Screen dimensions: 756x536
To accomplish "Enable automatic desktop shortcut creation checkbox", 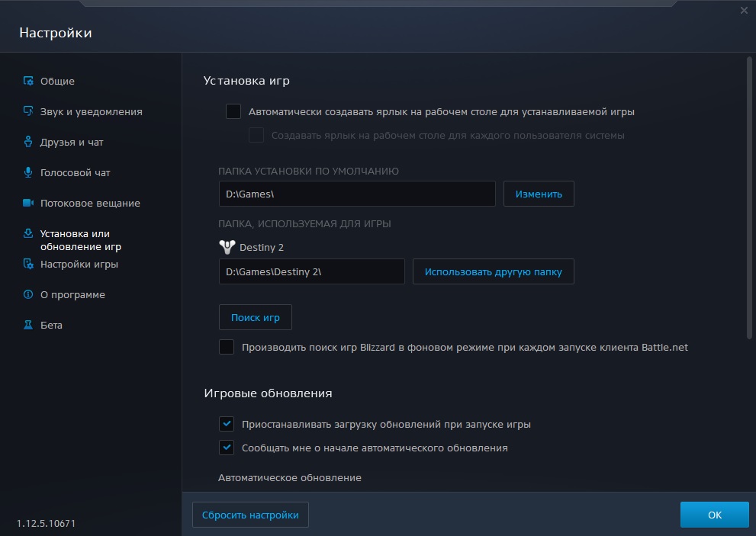I will tap(233, 111).
